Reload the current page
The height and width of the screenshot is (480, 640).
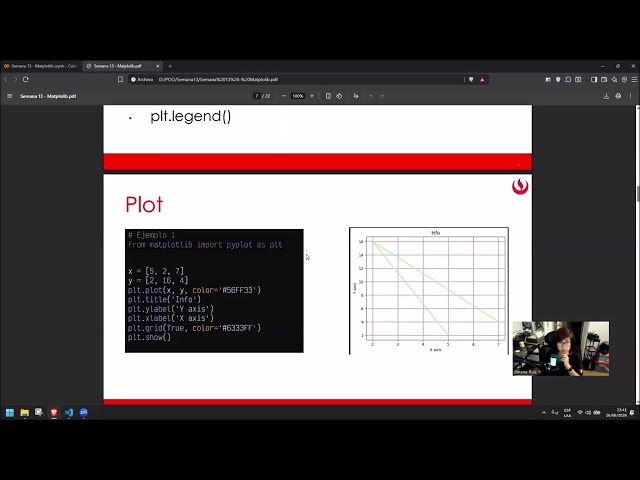(x=26, y=79)
